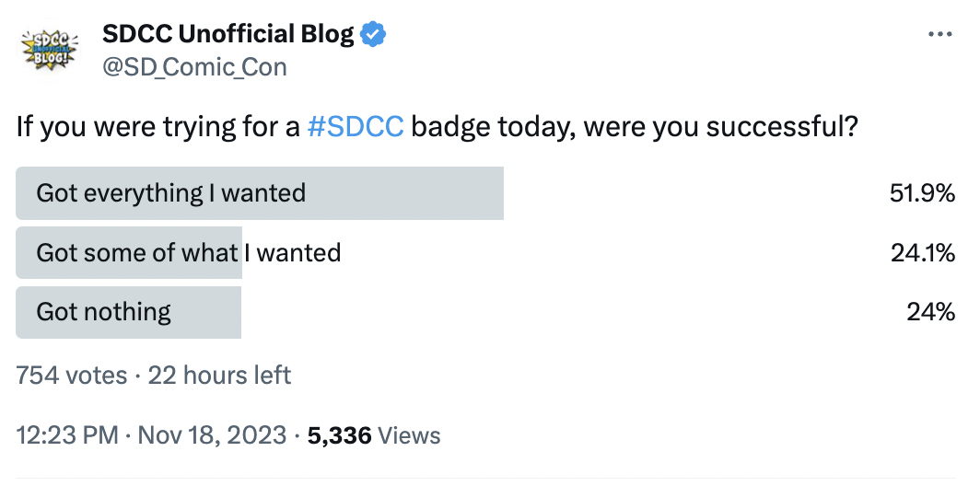Image resolution: width=980 pixels, height=486 pixels.
Task: Click the empty area of the Got nothing row
Action: pyautogui.click(x=563, y=312)
